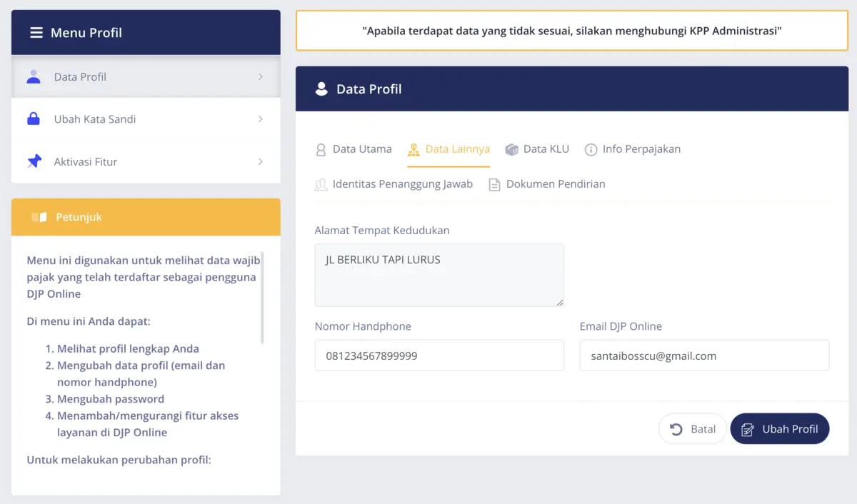
Task: Click the edit pencil icon on Ubah Profil
Action: pyautogui.click(x=748, y=428)
